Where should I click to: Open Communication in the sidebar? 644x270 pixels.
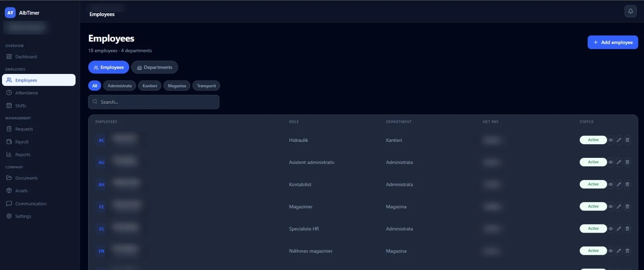pyautogui.click(x=39, y=204)
